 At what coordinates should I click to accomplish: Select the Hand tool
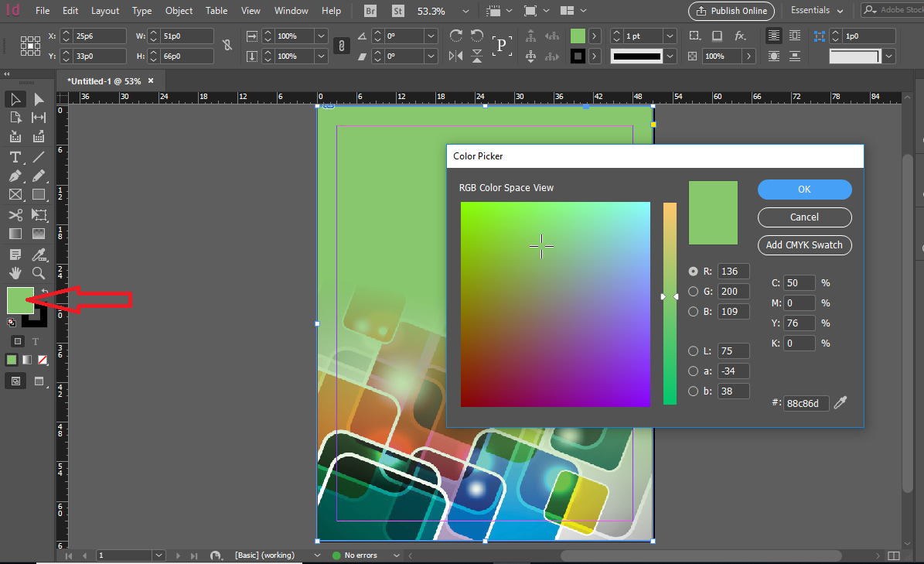tap(15, 273)
